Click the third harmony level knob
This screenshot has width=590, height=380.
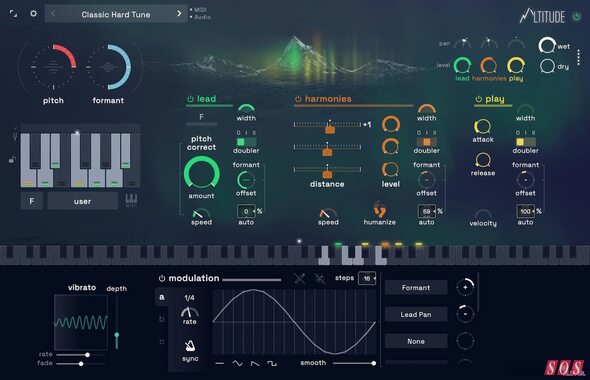click(391, 170)
